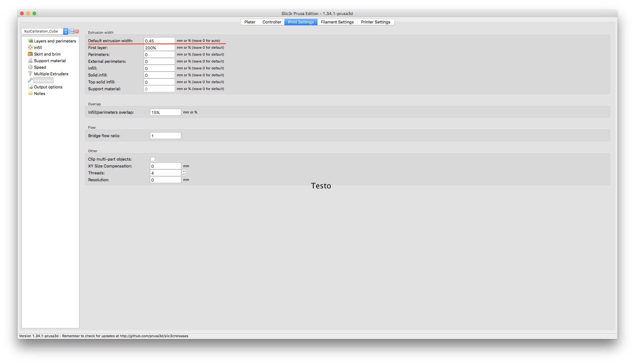Switch to the Filament Settings tab
The image size is (635, 364).
[x=337, y=22]
